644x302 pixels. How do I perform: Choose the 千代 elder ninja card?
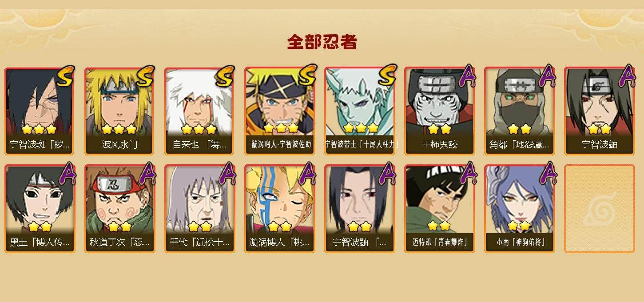coord(199,209)
